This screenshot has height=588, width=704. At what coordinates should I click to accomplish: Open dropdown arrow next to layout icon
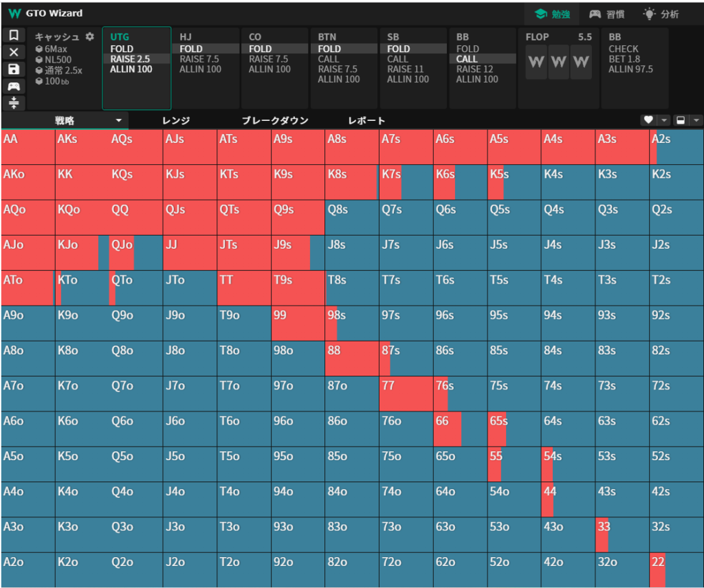click(x=696, y=120)
